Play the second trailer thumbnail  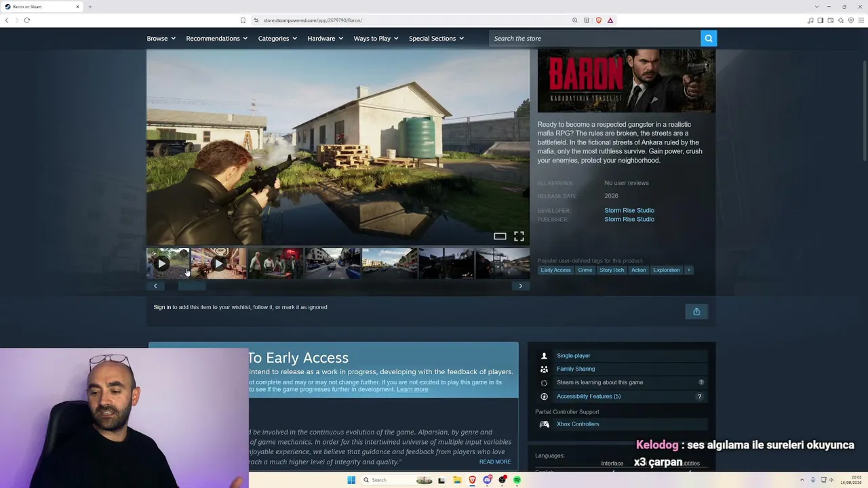point(218,264)
